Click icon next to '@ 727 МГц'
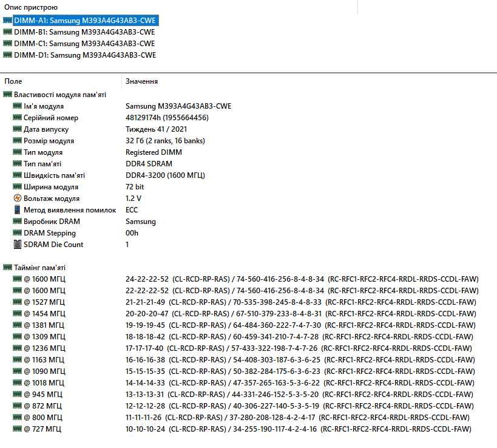This screenshot has height=448, width=497. click(17, 429)
